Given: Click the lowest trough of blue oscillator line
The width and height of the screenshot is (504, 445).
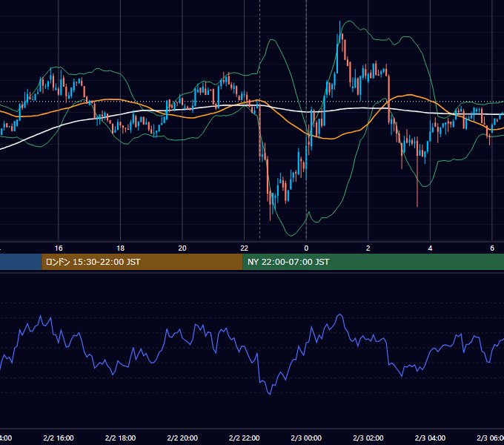Looking at the screenshot, I should pos(270,394).
